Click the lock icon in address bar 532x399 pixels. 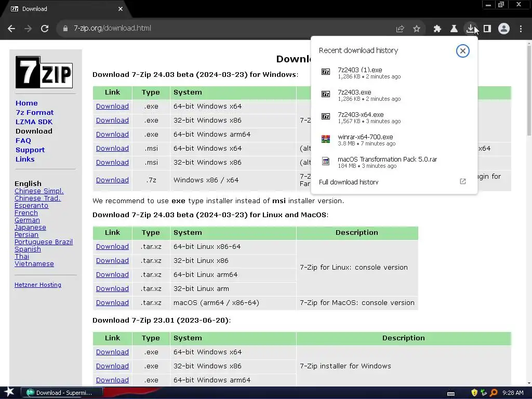tap(65, 29)
